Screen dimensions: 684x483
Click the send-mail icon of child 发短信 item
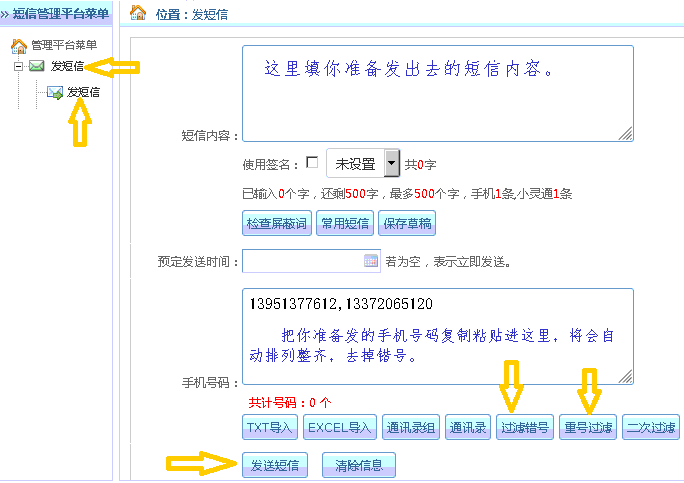click(x=55, y=92)
